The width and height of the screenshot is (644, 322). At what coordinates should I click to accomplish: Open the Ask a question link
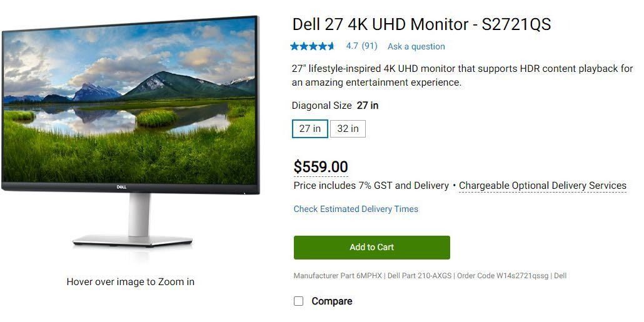pos(416,46)
